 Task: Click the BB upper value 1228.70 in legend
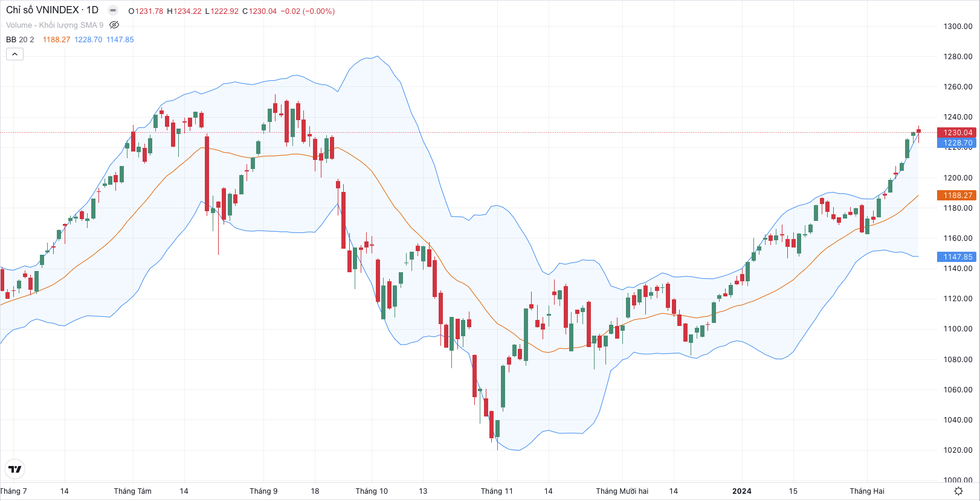(x=88, y=40)
